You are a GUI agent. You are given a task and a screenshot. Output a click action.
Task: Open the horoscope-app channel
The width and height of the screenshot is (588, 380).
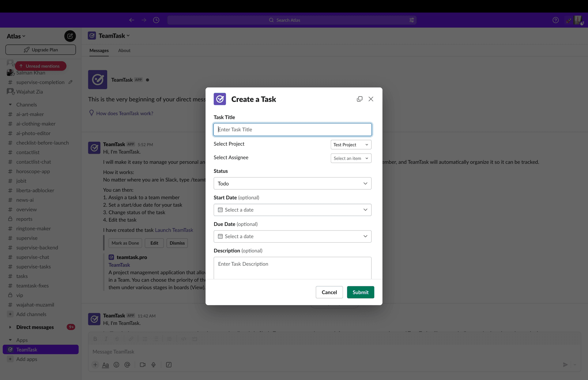[x=33, y=171]
